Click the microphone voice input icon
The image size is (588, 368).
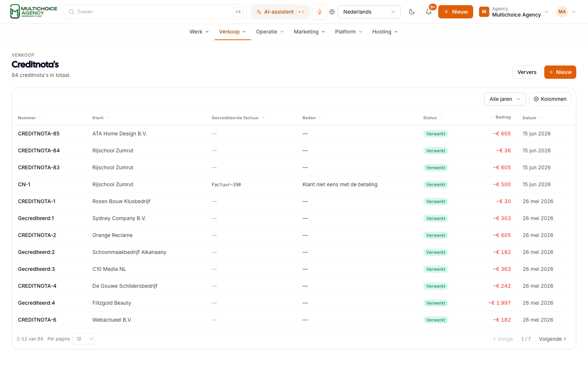pos(319,12)
